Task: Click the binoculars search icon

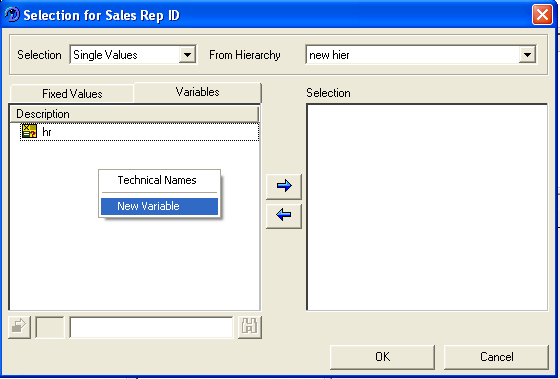Action: pos(250,327)
